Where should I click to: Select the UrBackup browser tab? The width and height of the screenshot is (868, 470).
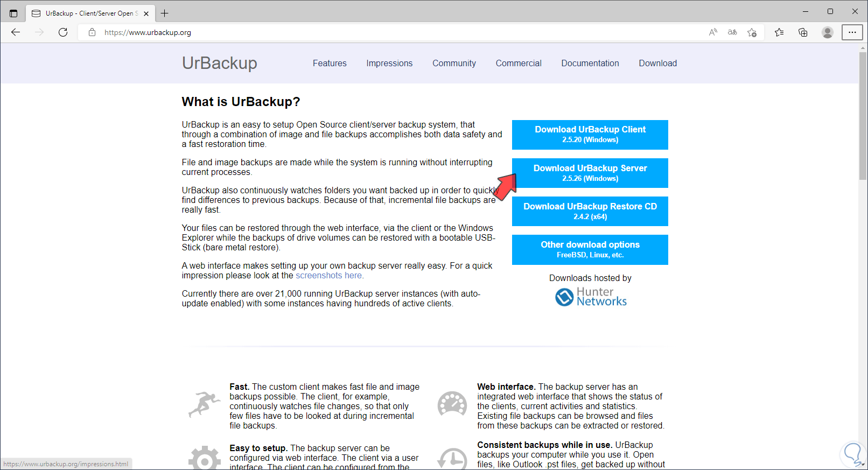(x=90, y=13)
